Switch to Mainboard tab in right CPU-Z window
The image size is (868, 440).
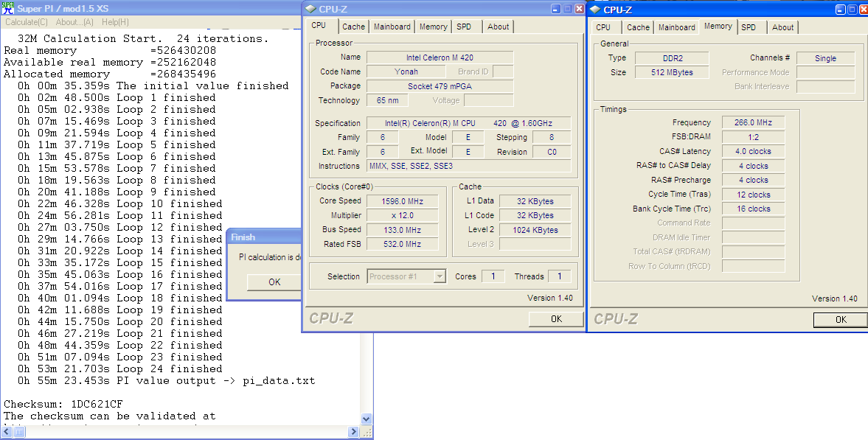point(676,27)
